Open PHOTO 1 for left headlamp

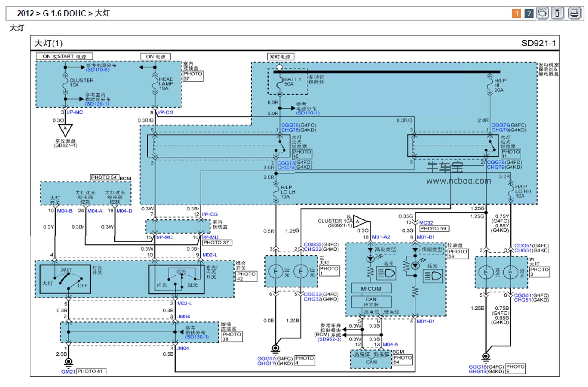pos(329,271)
